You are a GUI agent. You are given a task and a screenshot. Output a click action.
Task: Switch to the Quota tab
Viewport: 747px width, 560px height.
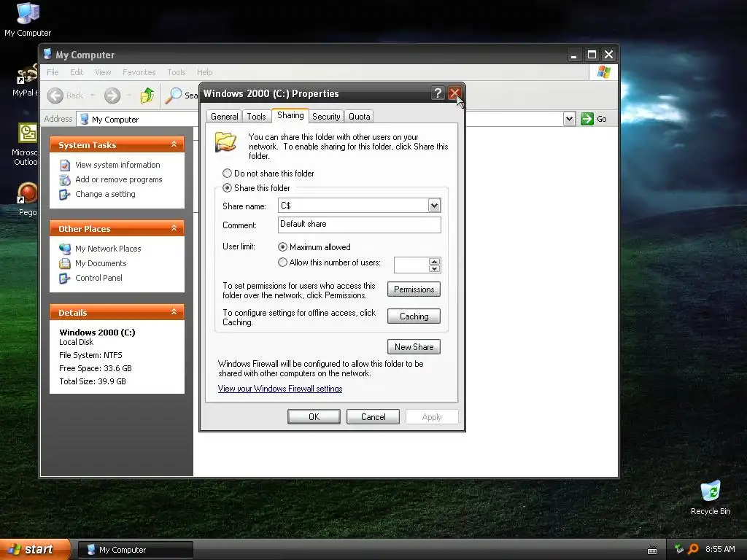359,117
